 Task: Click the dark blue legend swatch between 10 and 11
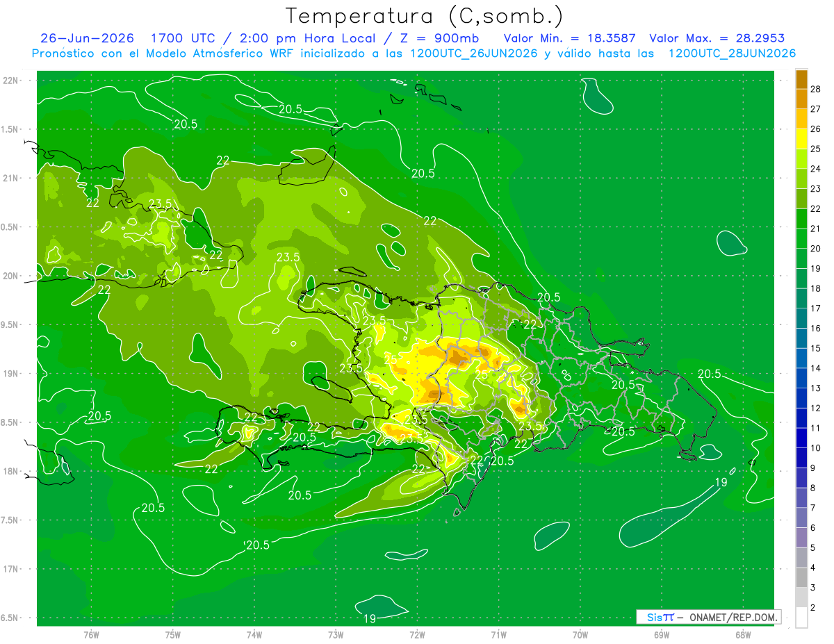coord(801,438)
